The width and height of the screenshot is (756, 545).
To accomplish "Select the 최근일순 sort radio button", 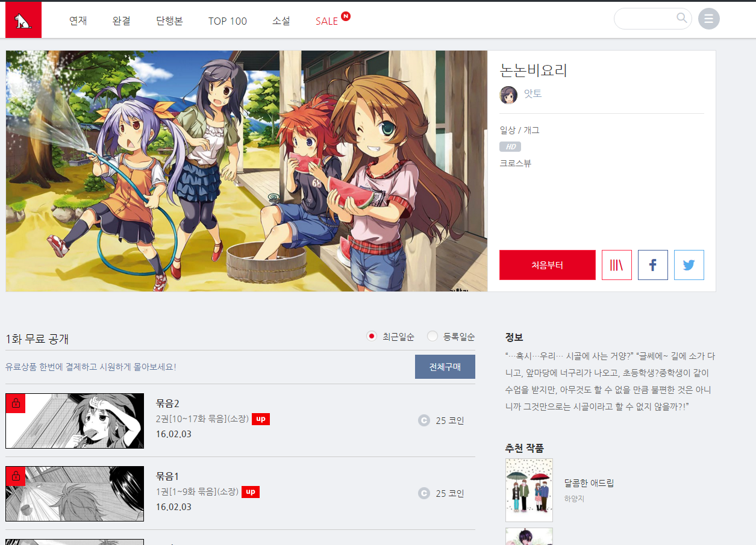I will pos(372,336).
